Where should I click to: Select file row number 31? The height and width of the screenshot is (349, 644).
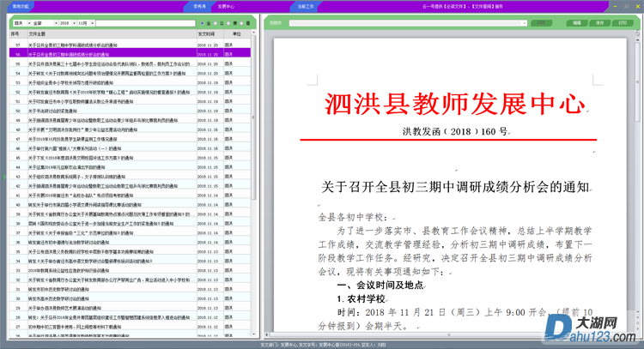[x=130, y=289]
